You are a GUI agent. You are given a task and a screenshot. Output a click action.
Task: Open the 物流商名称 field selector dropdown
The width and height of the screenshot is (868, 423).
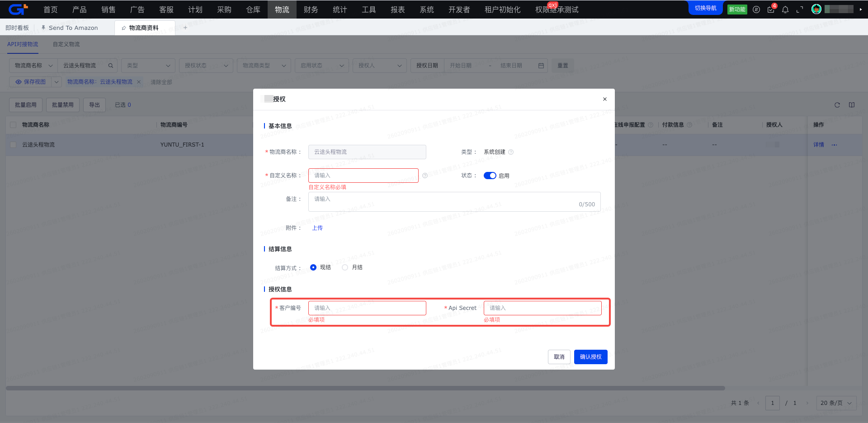33,66
